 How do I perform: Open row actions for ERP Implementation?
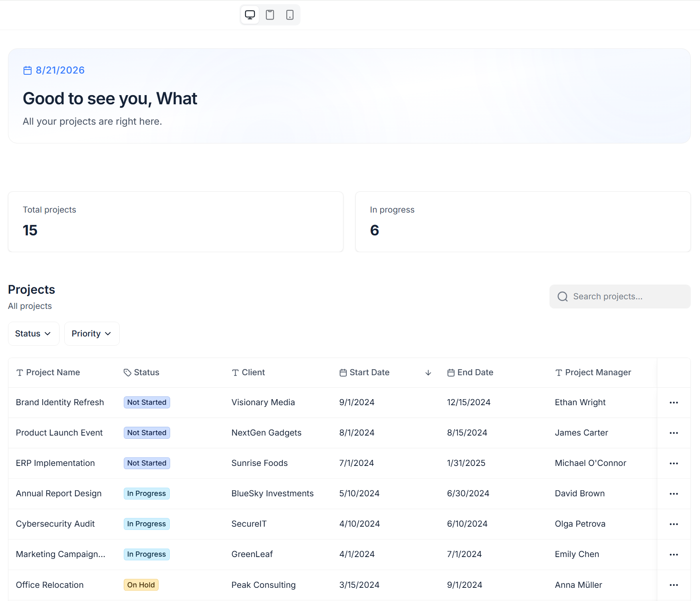click(x=674, y=463)
